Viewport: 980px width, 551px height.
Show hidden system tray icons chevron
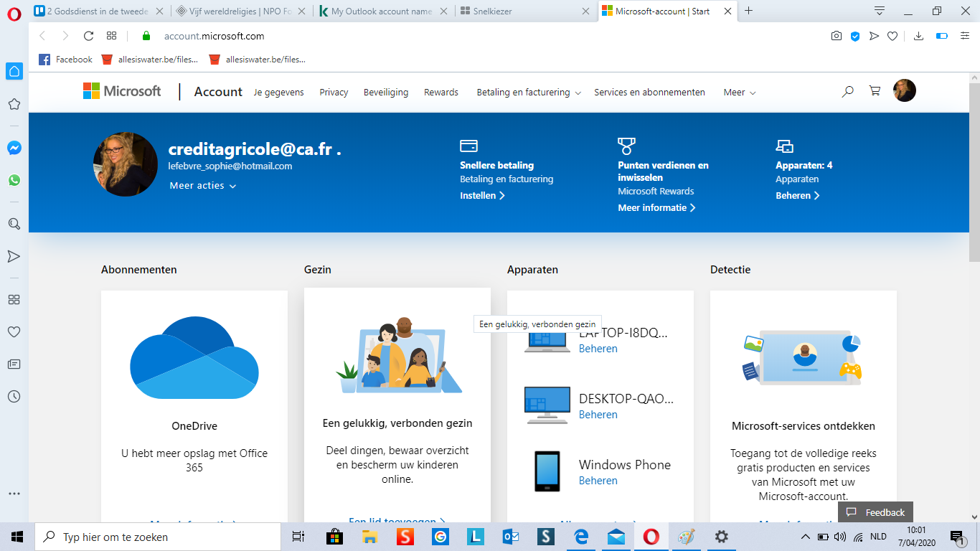point(806,537)
